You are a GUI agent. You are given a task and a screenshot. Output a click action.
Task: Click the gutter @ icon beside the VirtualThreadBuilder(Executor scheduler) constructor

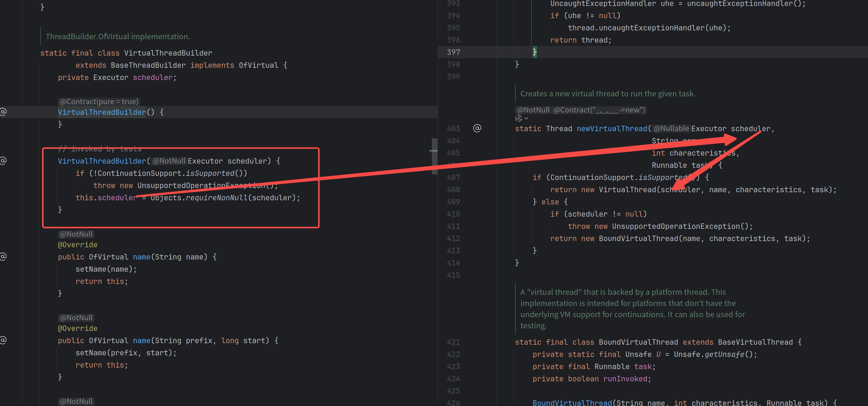pos(3,161)
